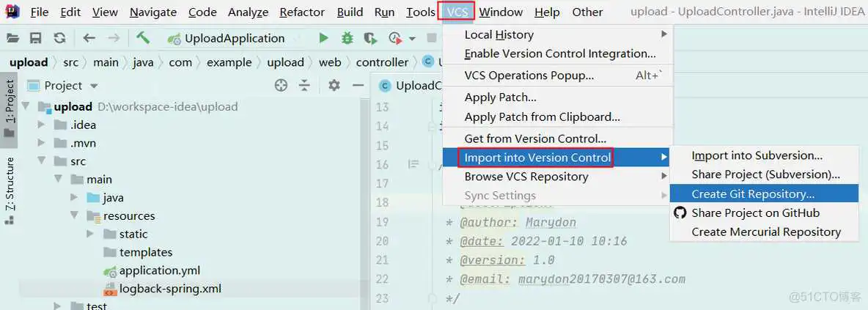This screenshot has height=310, width=868.
Task: Open the Project view dropdown
Action: [94, 86]
